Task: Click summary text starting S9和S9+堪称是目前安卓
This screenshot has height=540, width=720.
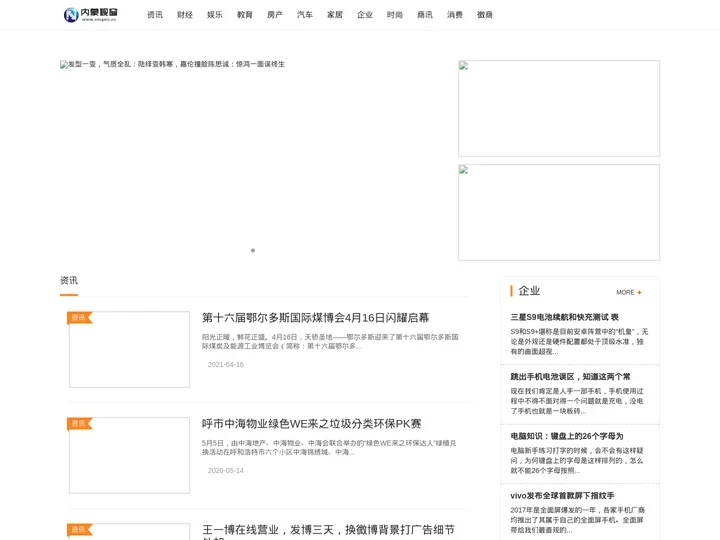Action: [579, 342]
